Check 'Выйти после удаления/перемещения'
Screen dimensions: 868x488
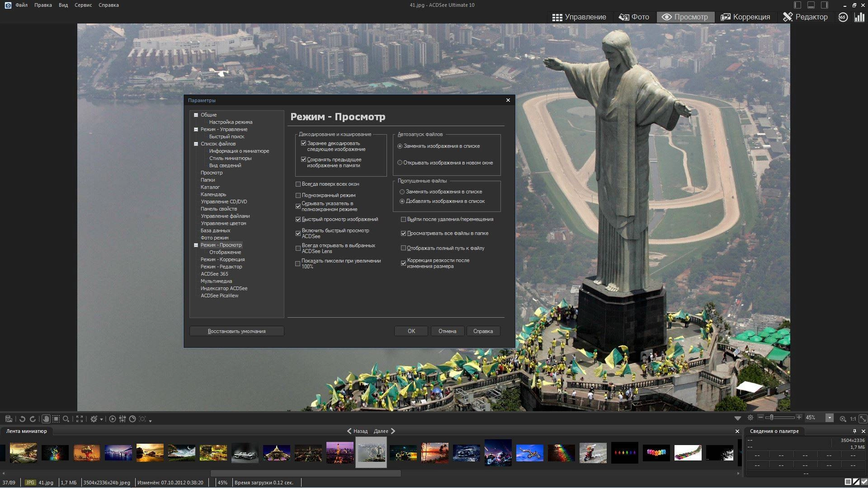click(403, 219)
